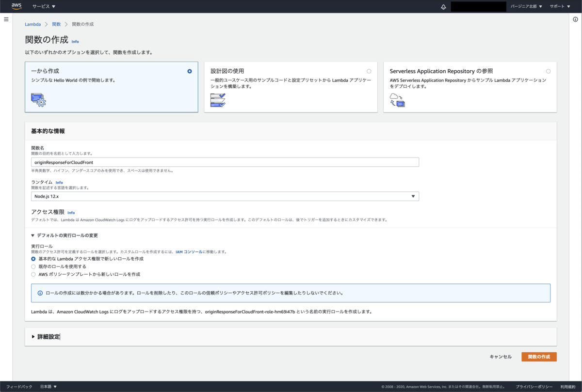The height and width of the screenshot is (392, 582).
Task: Click the blueprint checklist icon in 設計図の使用 card
Action: [218, 99]
